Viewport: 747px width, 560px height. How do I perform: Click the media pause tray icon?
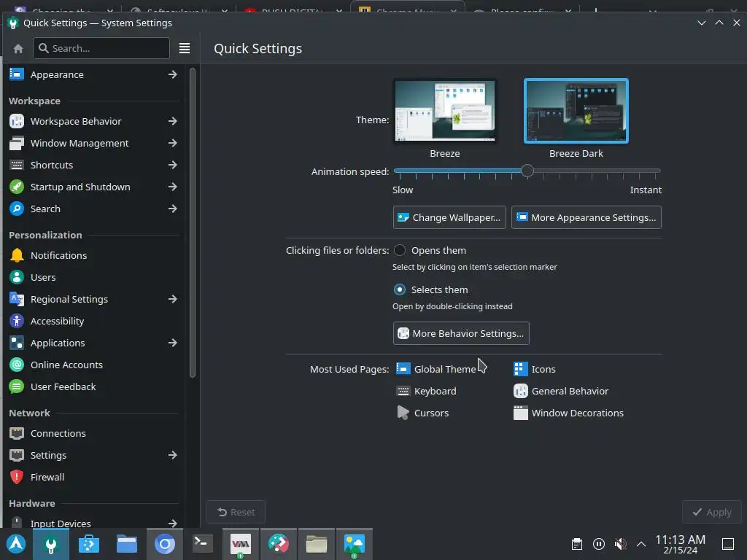point(599,544)
